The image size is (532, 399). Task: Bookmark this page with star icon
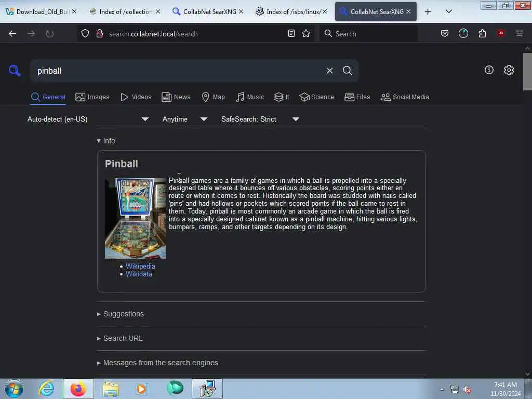pyautogui.click(x=306, y=33)
